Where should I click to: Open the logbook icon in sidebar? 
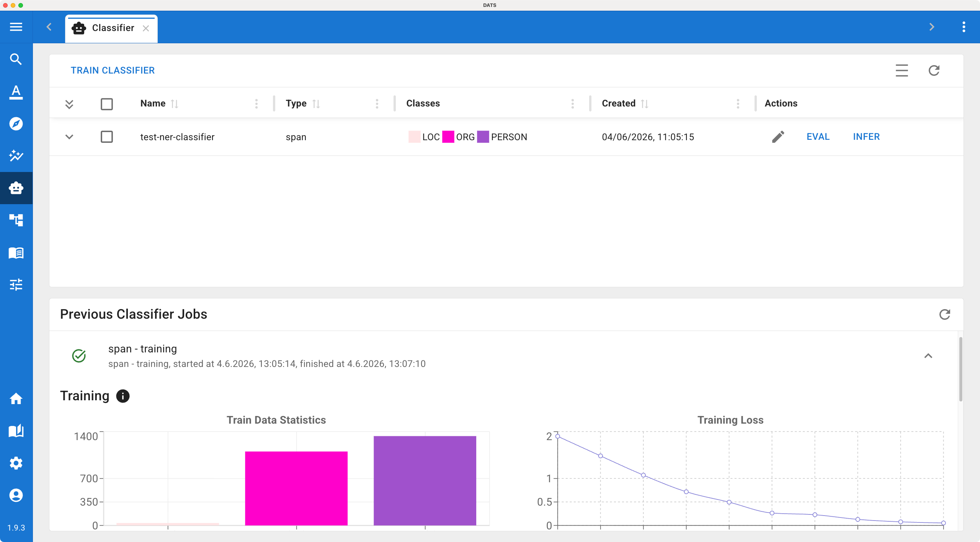click(x=16, y=253)
